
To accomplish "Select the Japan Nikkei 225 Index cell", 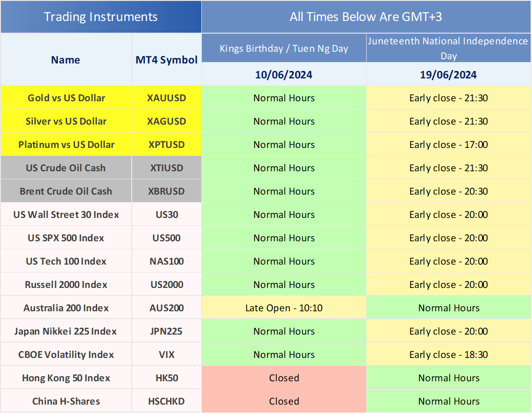I will tap(66, 331).
